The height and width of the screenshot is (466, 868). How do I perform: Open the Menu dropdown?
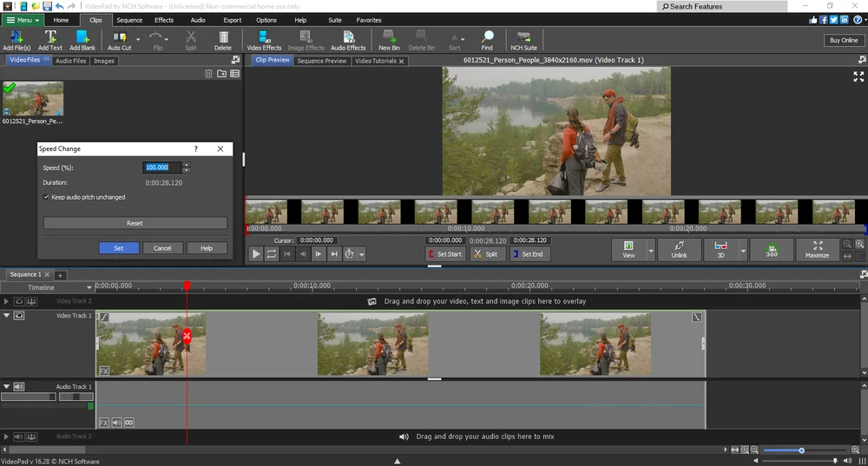(23, 20)
